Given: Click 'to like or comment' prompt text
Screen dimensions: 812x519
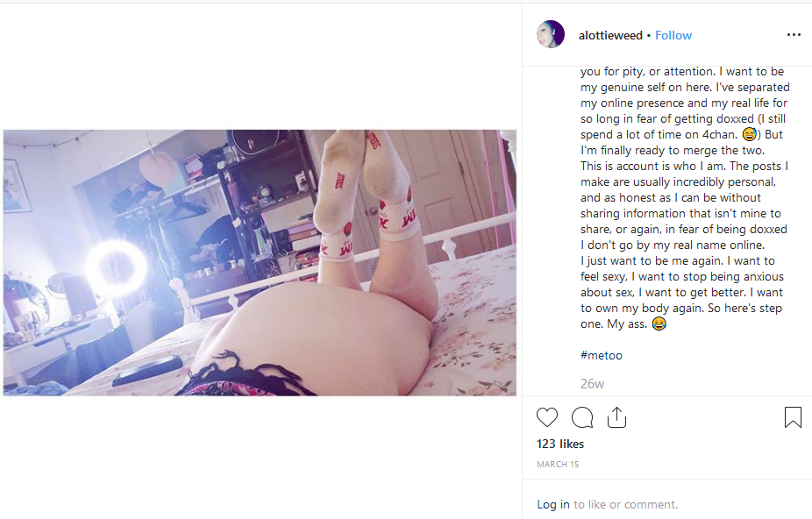Looking at the screenshot, I should click(625, 504).
